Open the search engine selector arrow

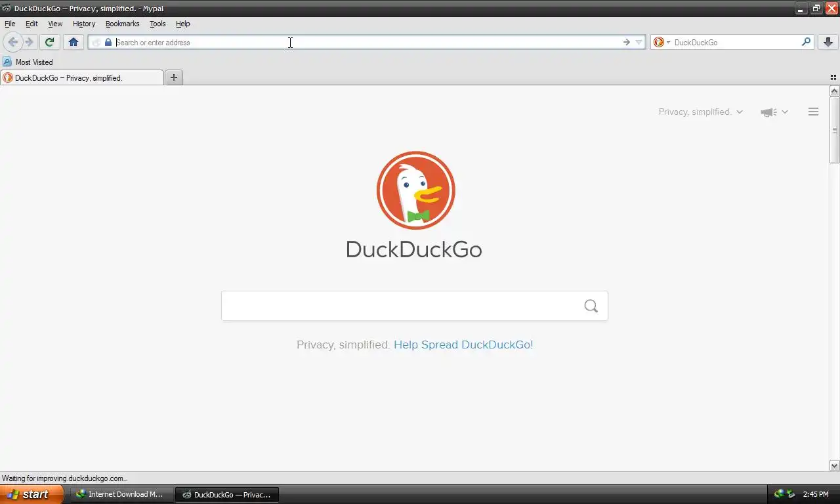pyautogui.click(x=668, y=43)
